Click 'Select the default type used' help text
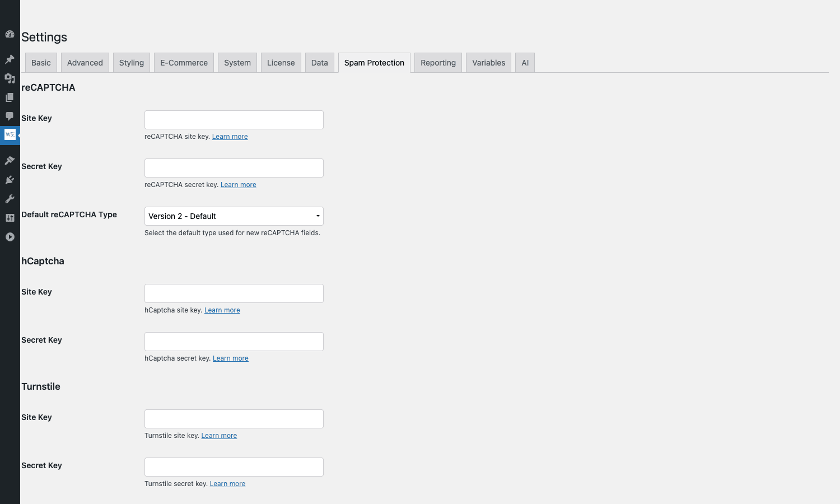 coord(232,233)
